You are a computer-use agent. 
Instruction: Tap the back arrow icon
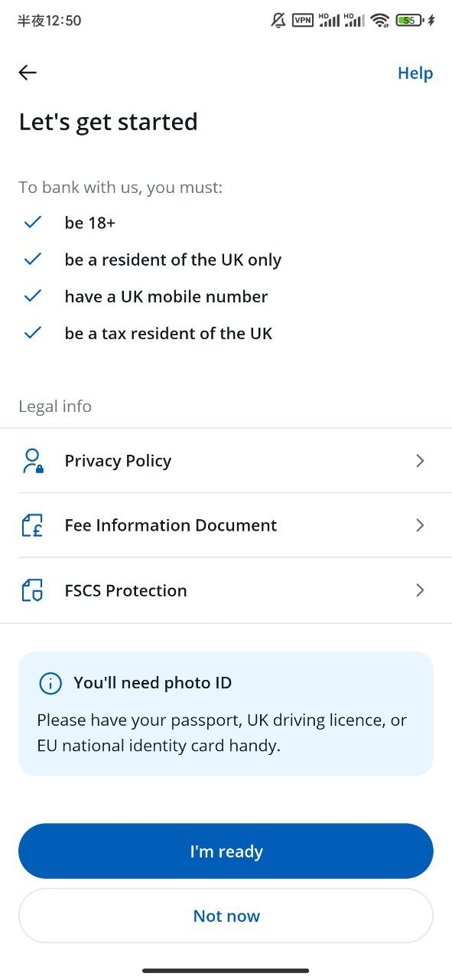coord(28,73)
